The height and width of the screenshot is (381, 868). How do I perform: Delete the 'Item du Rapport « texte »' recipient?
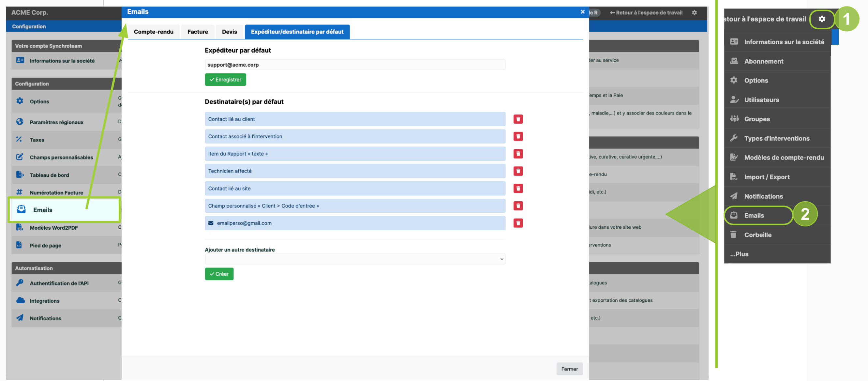click(518, 154)
